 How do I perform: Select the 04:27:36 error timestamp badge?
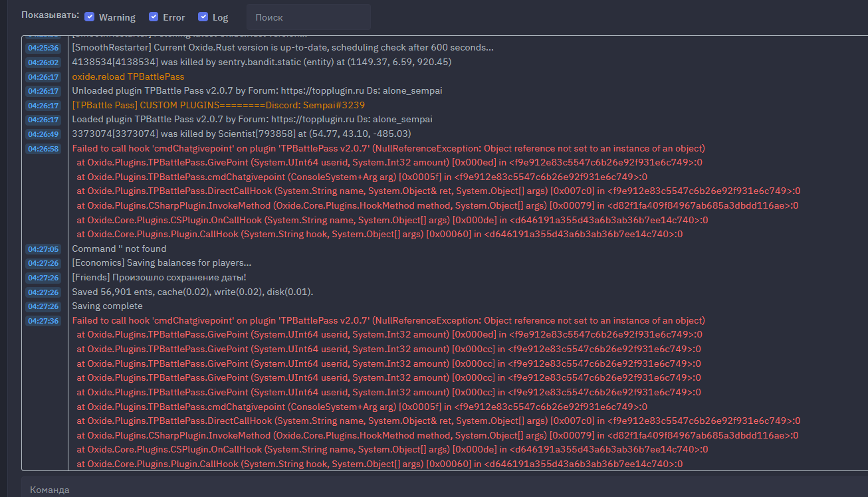click(43, 321)
